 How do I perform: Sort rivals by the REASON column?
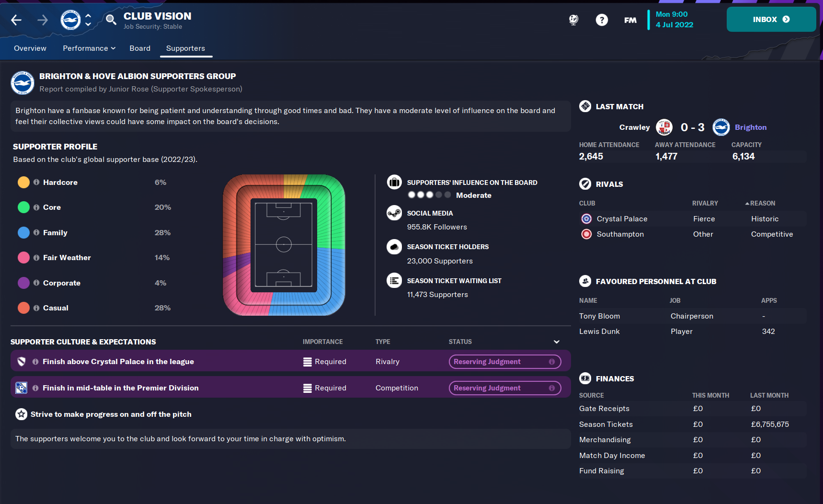click(x=762, y=203)
